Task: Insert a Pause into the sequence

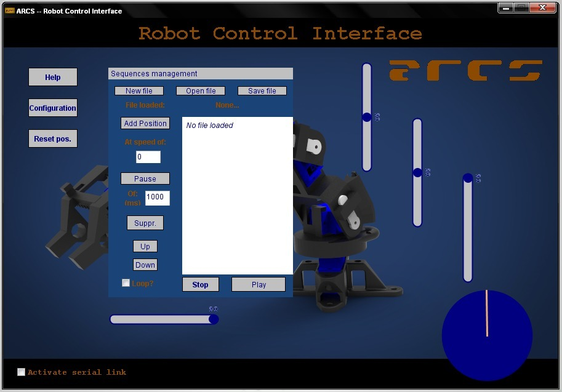Action: (145, 178)
